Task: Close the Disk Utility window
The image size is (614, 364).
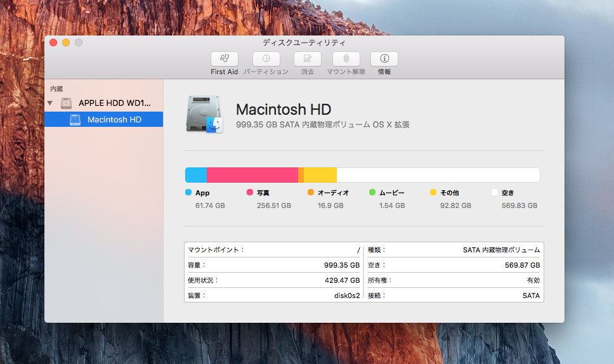Action: (x=53, y=42)
